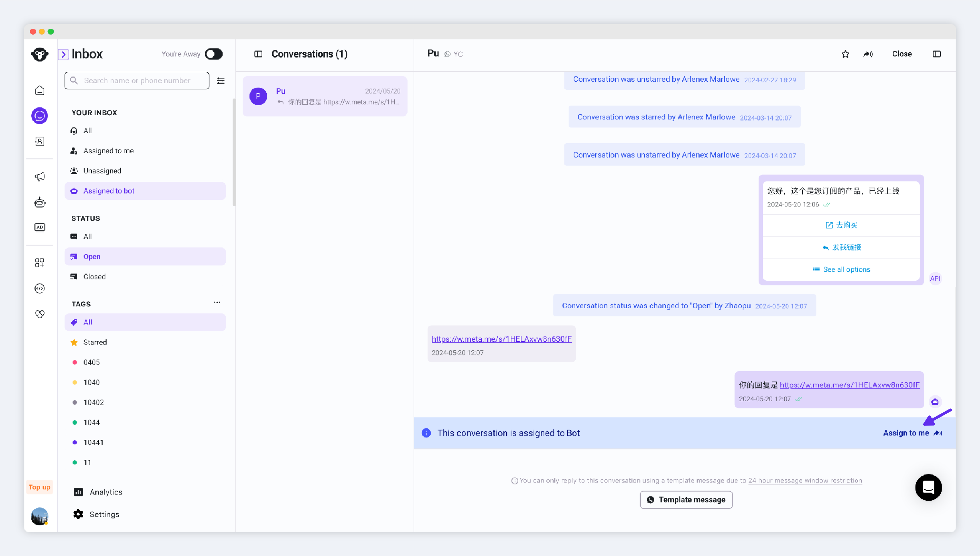Open the broadcast megaphone icon in sidebar
This screenshot has height=556, width=980.
[40, 176]
